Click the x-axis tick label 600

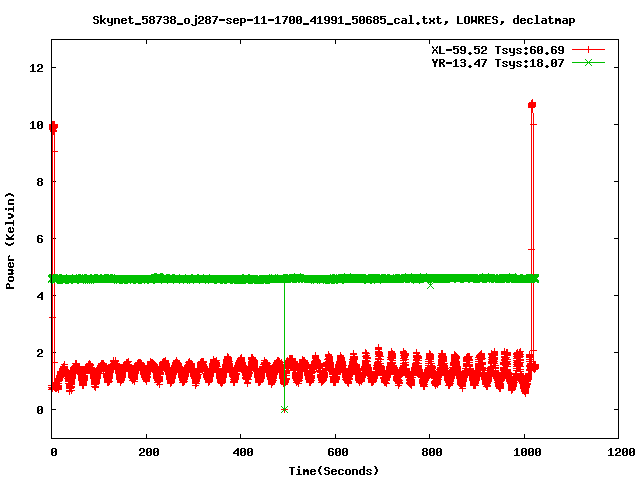(338, 452)
